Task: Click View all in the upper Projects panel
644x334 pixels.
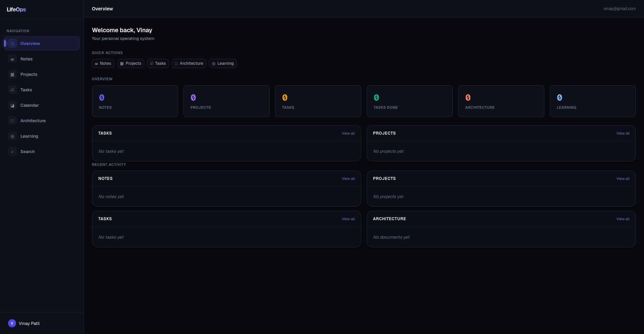Action: 623,134
